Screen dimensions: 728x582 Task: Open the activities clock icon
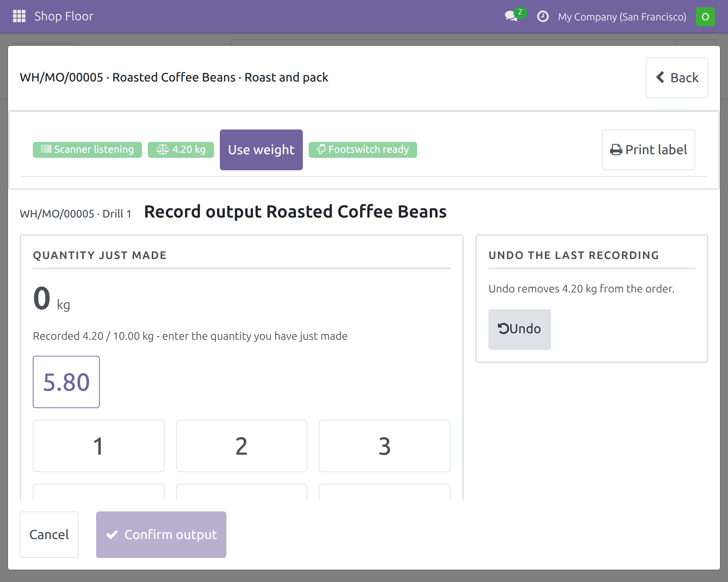pyautogui.click(x=543, y=16)
